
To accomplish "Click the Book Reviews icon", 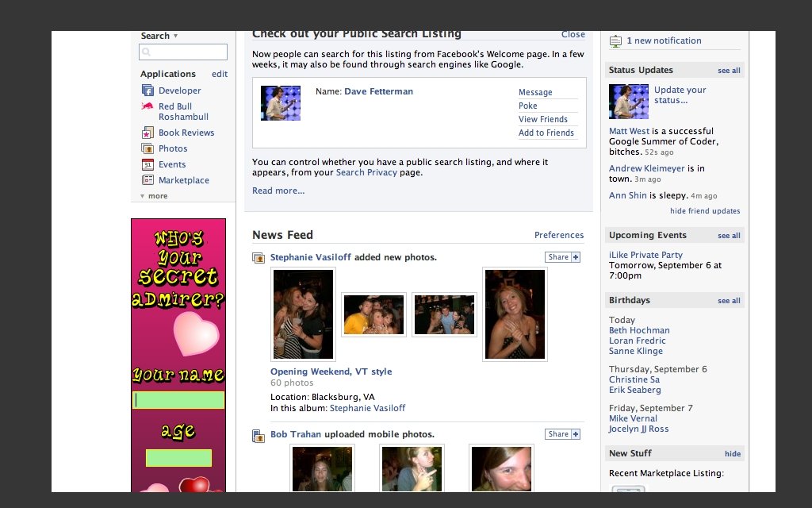I will [147, 133].
